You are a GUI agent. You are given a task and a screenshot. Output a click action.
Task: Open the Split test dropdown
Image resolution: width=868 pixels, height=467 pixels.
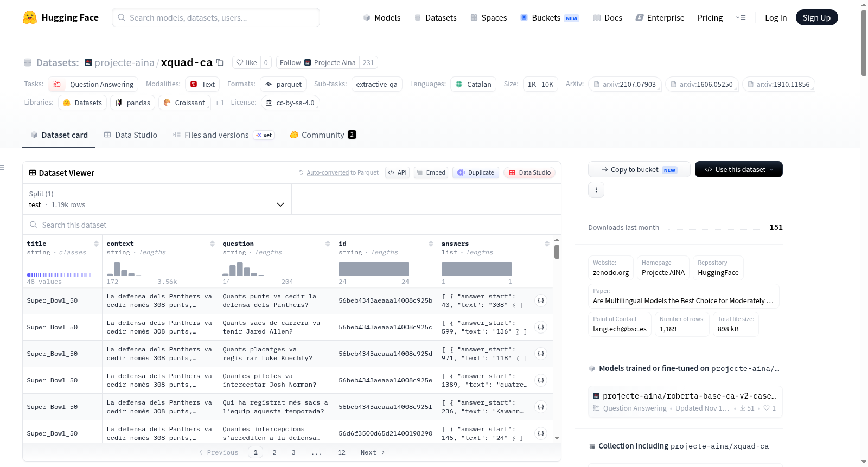click(x=157, y=199)
